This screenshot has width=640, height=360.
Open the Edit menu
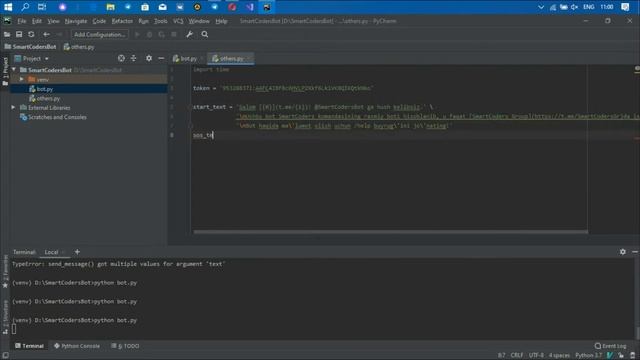37,21
